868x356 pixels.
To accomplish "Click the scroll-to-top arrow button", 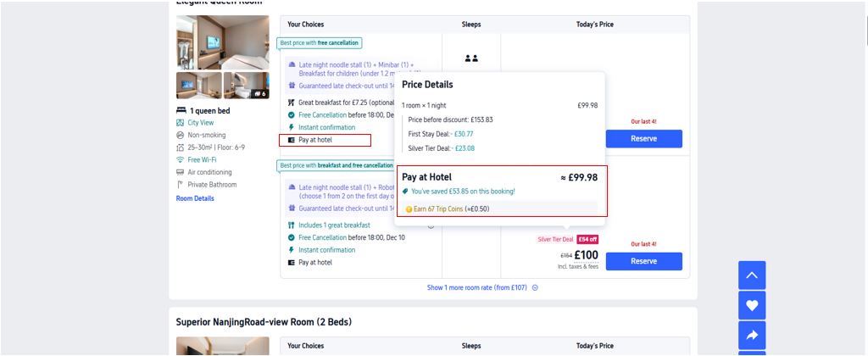I will [x=752, y=275].
